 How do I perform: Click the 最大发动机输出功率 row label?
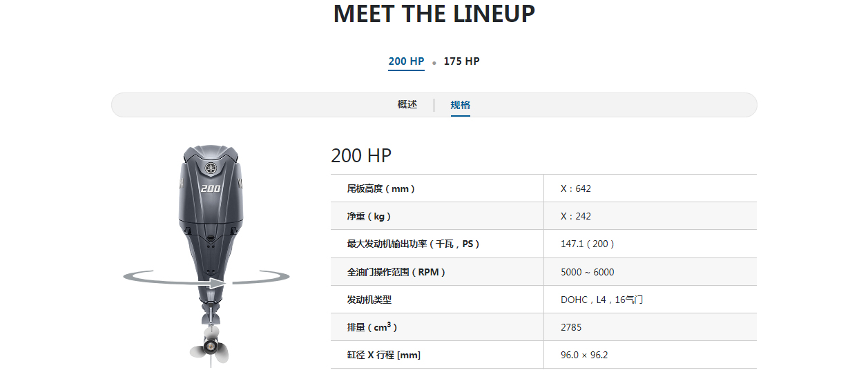[413, 244]
